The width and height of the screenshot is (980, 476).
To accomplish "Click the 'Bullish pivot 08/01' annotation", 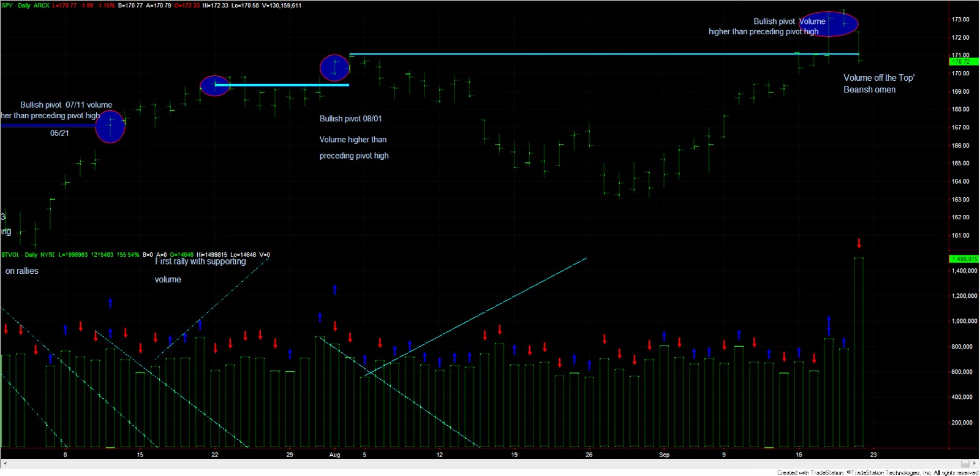I will click(x=350, y=119).
